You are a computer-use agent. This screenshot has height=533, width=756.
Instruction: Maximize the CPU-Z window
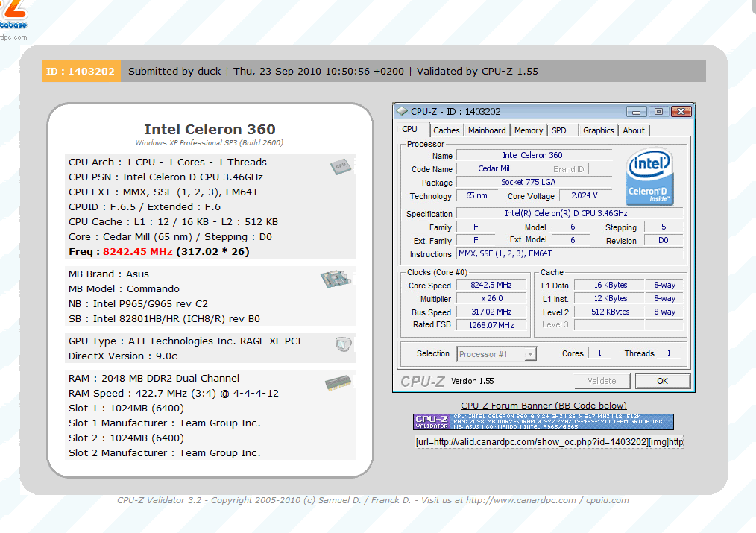[x=658, y=112]
